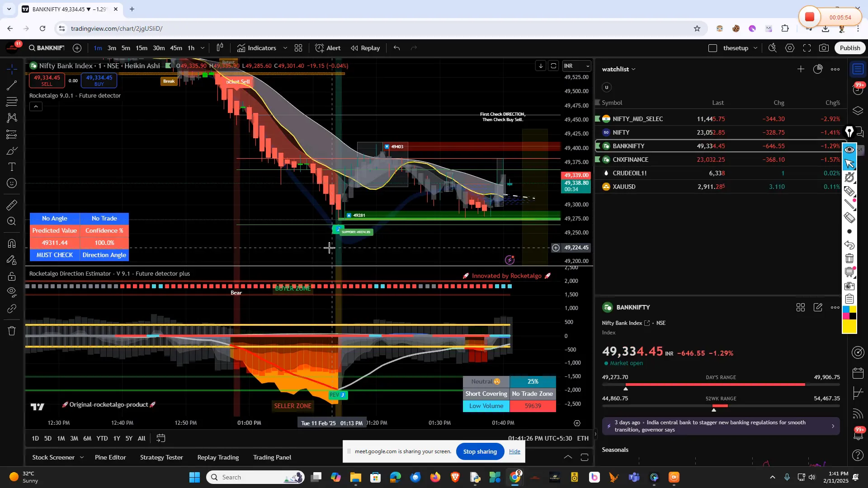The image size is (868, 488).
Task: Expand the timeframe dropdown next to 1h
Action: point(203,48)
